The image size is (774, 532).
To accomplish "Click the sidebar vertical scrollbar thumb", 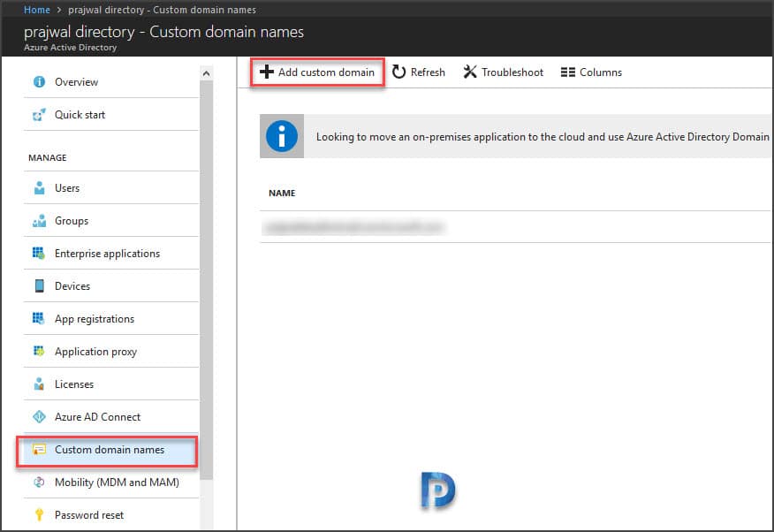I will pos(207,280).
